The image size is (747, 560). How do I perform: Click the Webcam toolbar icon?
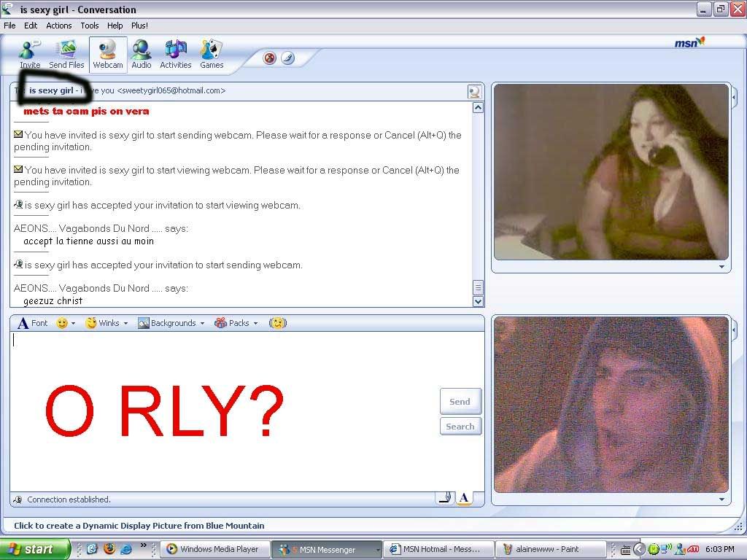(x=108, y=55)
